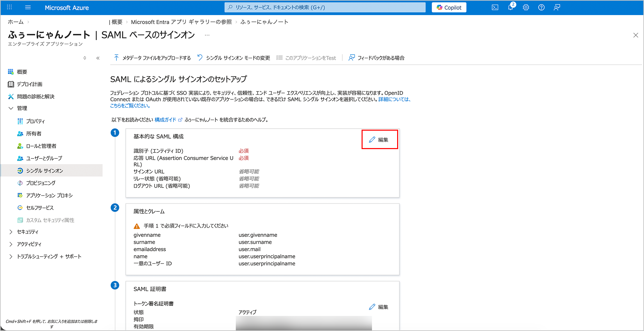Click the search resources input field
The image size is (644, 331).
pyautogui.click(x=325, y=7)
